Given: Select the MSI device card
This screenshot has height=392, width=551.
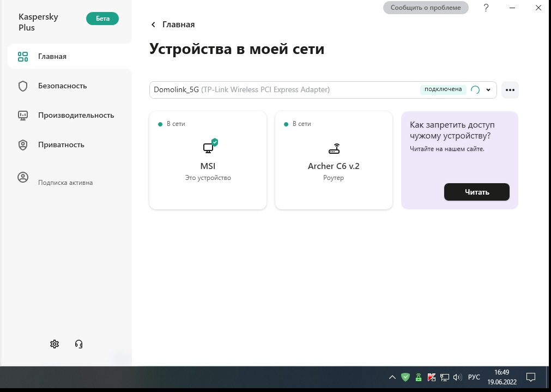Looking at the screenshot, I should tap(208, 160).
